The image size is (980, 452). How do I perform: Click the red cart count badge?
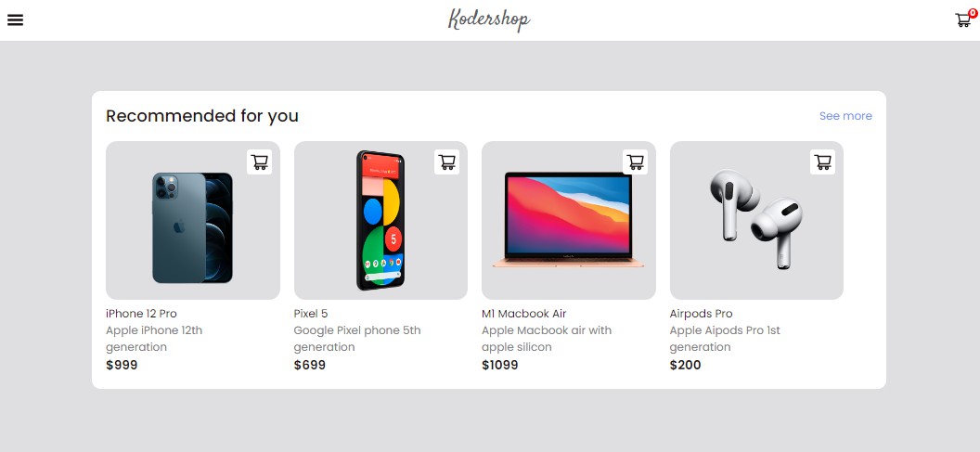pyautogui.click(x=972, y=13)
